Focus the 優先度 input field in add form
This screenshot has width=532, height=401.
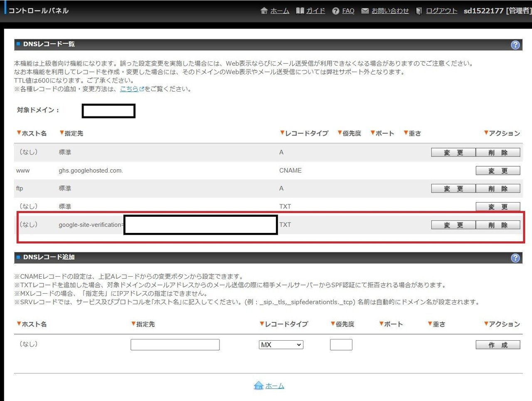point(341,345)
